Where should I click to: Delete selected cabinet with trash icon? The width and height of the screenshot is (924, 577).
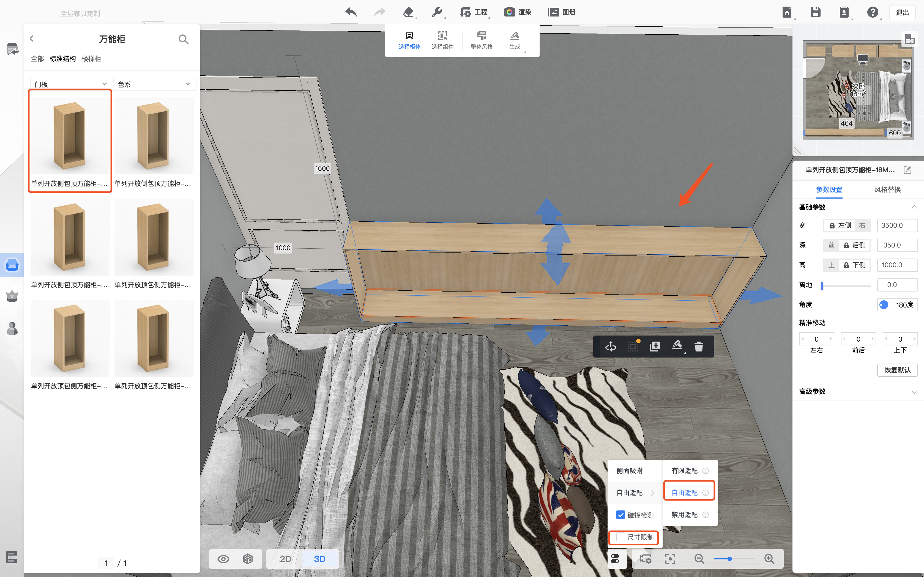coord(699,347)
